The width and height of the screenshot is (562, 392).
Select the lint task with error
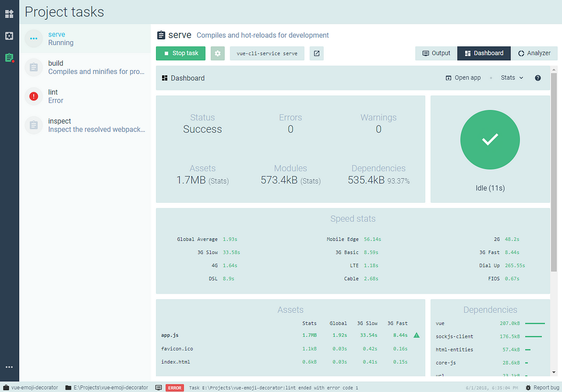85,96
